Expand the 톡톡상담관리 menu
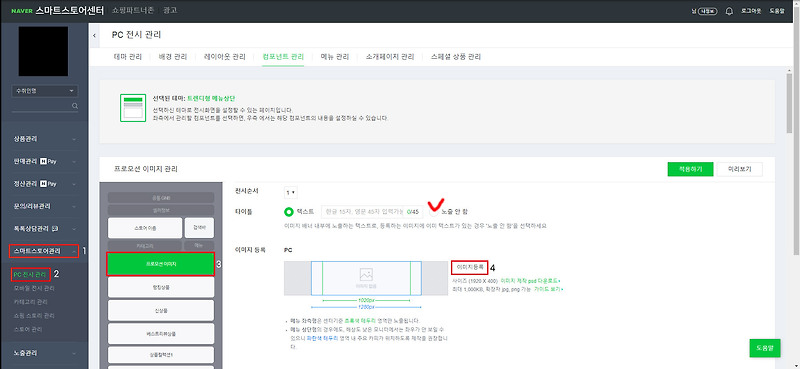 (44, 228)
